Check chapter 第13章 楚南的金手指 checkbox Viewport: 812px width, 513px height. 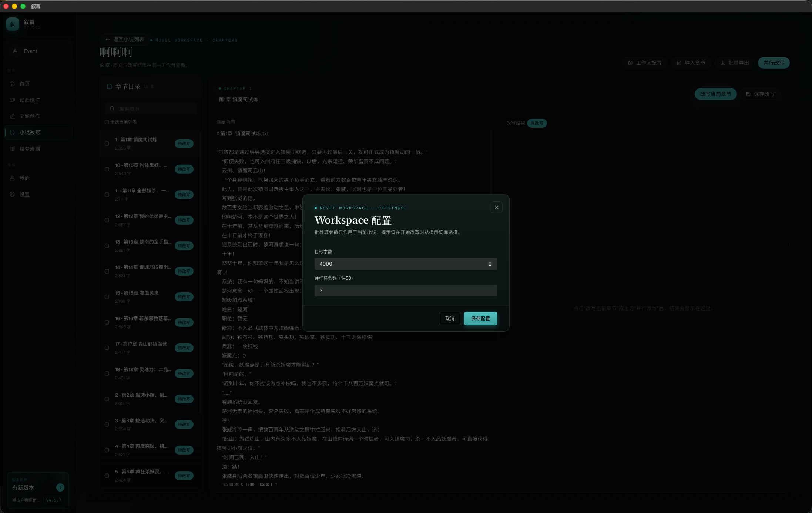107,246
